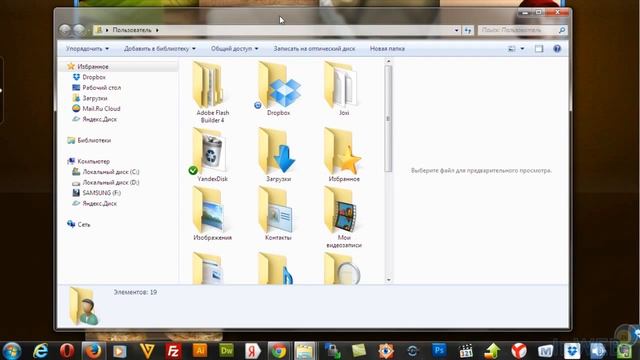Go forward with the Forward arrow button

[79, 30]
